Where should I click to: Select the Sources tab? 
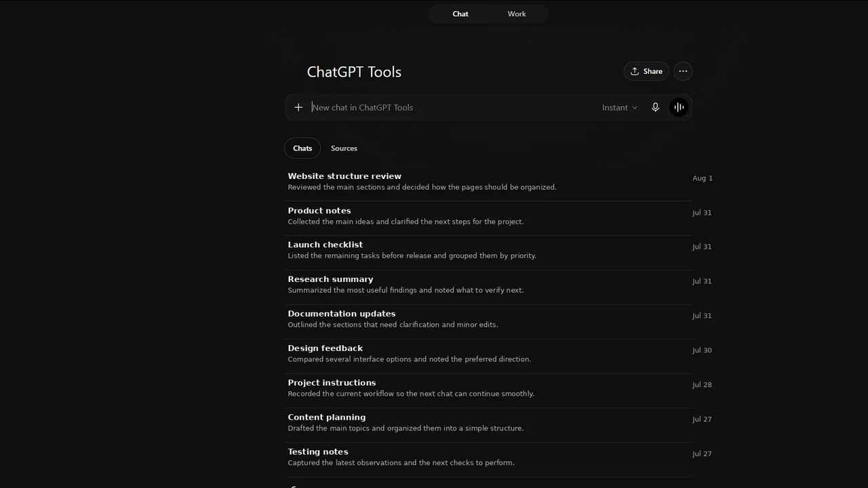344,148
